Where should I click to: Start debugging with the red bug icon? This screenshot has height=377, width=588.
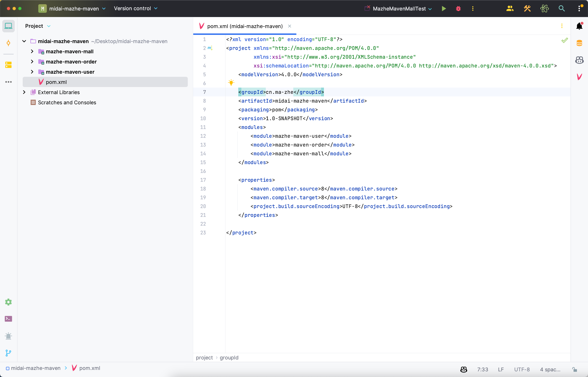(458, 9)
